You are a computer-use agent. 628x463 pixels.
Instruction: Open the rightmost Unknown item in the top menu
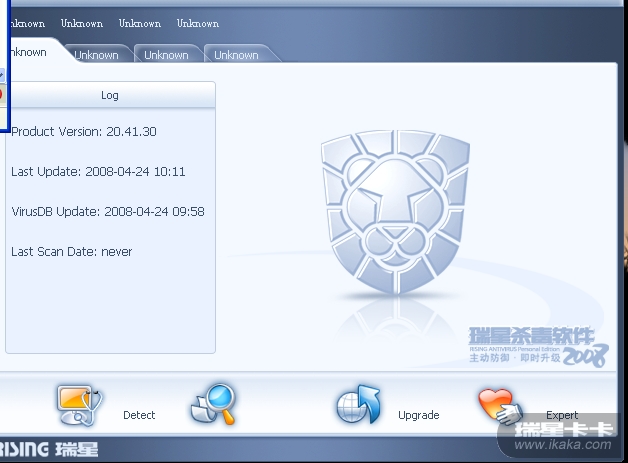tap(198, 24)
